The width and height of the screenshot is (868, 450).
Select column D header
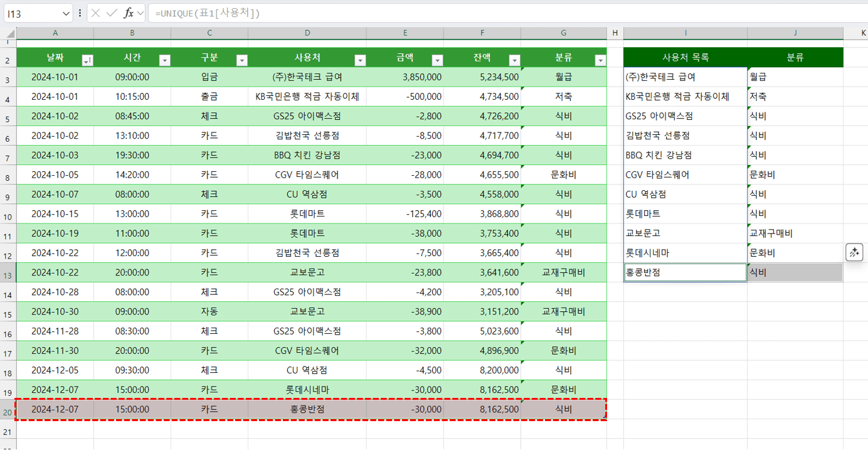point(307,33)
